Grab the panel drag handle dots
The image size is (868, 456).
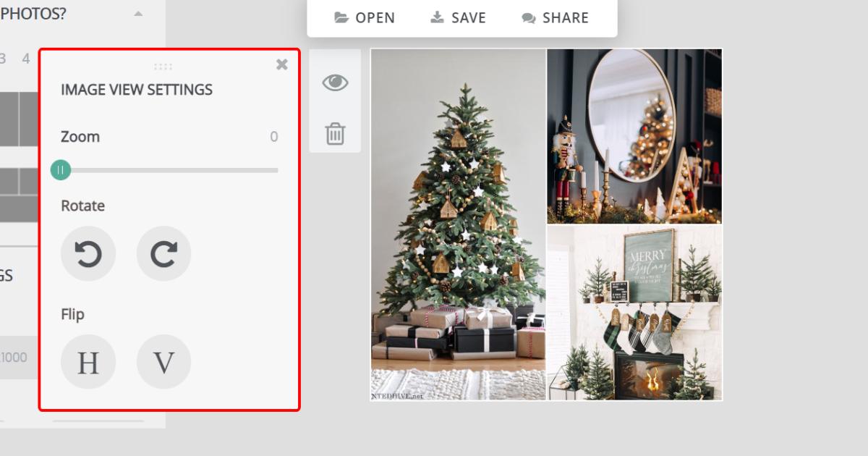(x=163, y=67)
